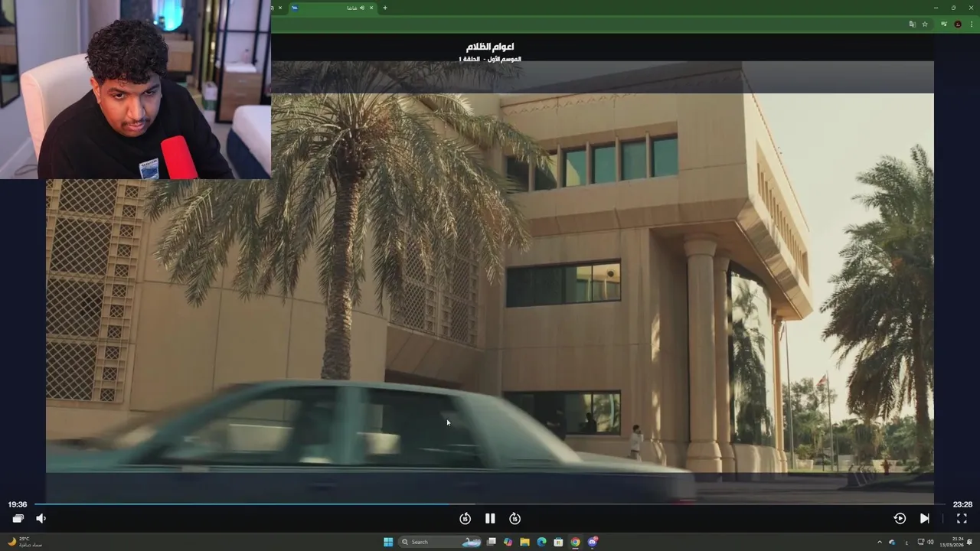This screenshot has height=551, width=980.
Task: Open a new browser tab
Action: pos(385,8)
